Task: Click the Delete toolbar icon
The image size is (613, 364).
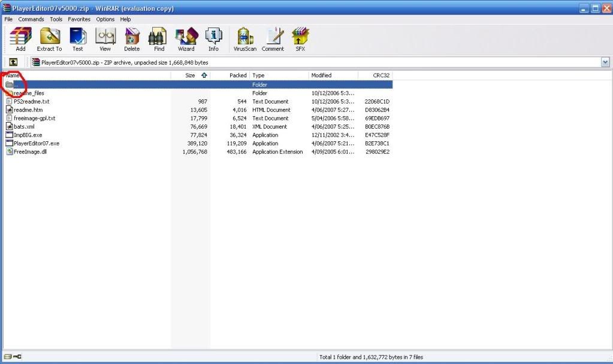Action: (x=132, y=40)
